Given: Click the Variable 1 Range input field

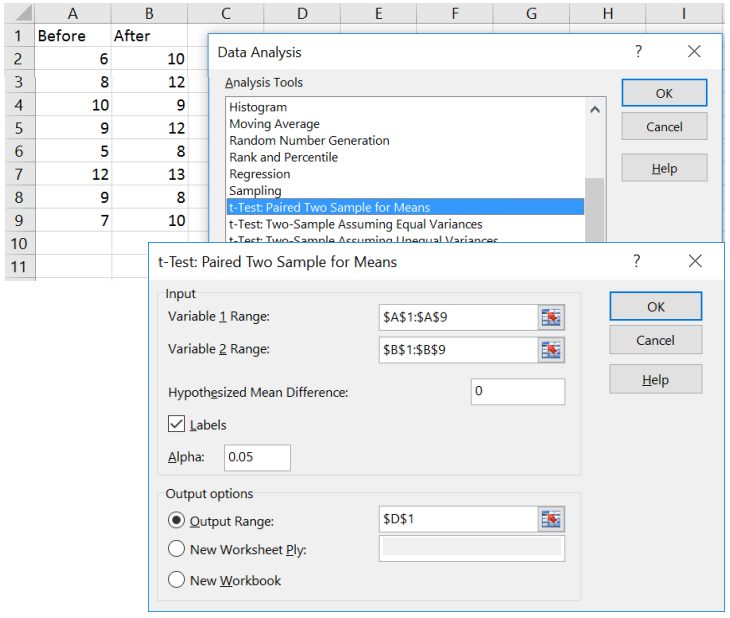Looking at the screenshot, I should click(x=459, y=318).
